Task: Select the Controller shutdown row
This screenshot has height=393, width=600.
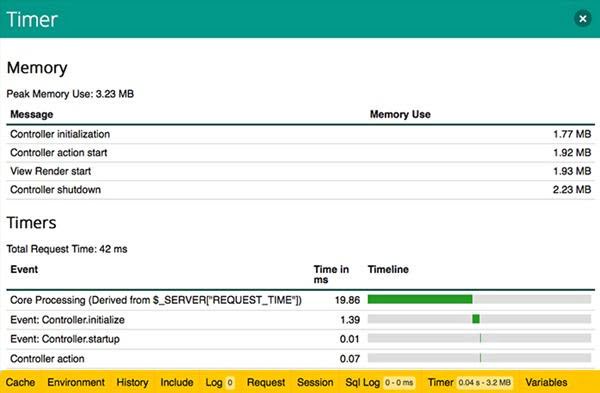Action: click(x=300, y=190)
